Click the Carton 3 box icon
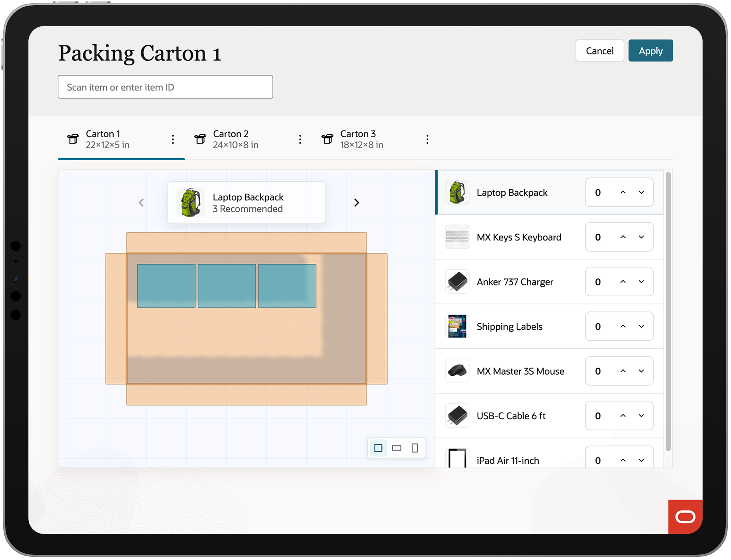 pyautogui.click(x=327, y=139)
